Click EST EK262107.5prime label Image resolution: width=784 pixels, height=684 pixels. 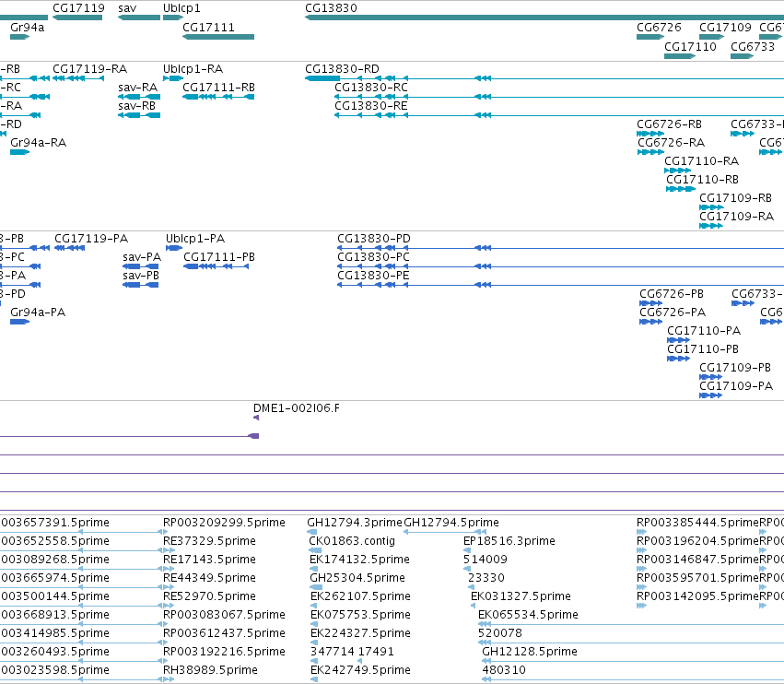pyautogui.click(x=360, y=596)
